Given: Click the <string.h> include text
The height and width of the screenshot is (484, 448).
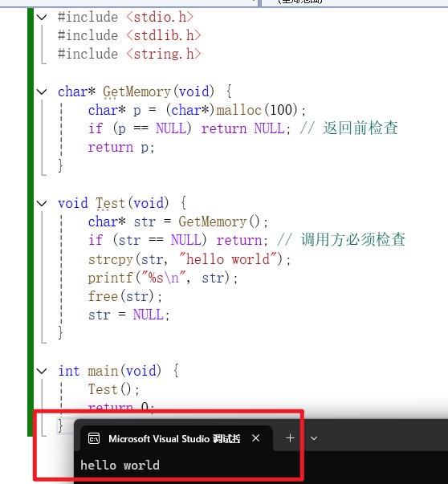Looking at the screenshot, I should pyautogui.click(x=164, y=55).
